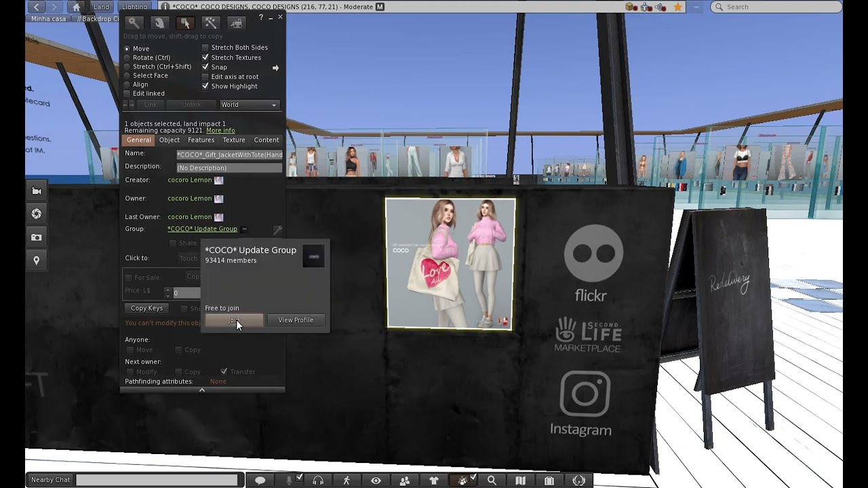
Task: Enable Stretch Both Sides checkbox
Action: click(x=205, y=47)
